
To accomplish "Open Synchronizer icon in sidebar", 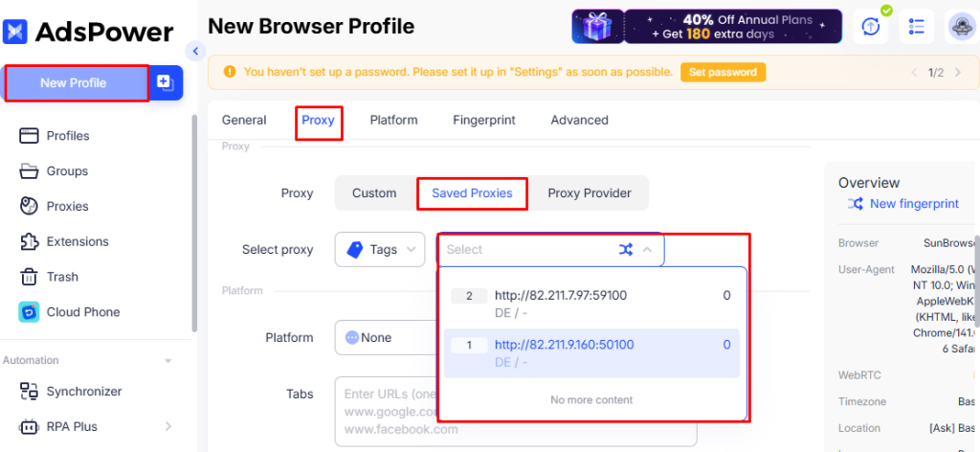I will (x=29, y=392).
